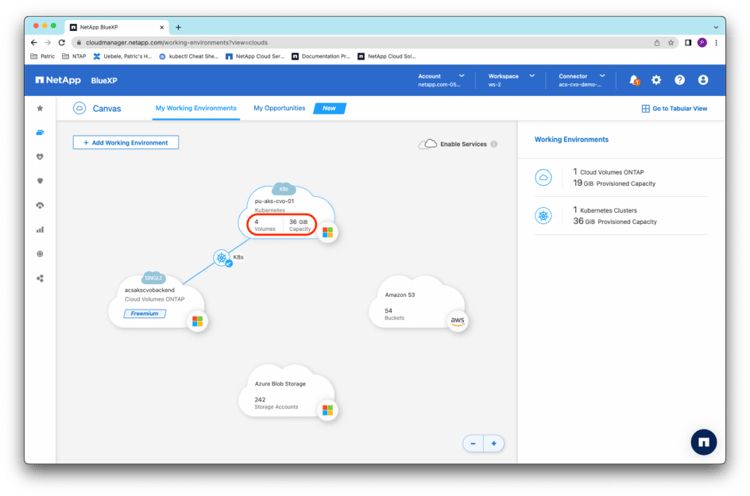
Task: Click the Enable Services info icon
Action: [x=494, y=144]
